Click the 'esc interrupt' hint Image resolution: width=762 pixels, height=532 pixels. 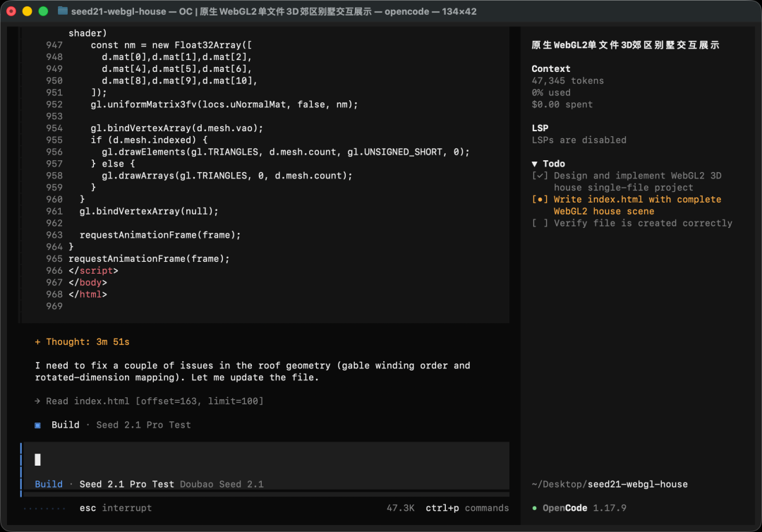coord(116,508)
